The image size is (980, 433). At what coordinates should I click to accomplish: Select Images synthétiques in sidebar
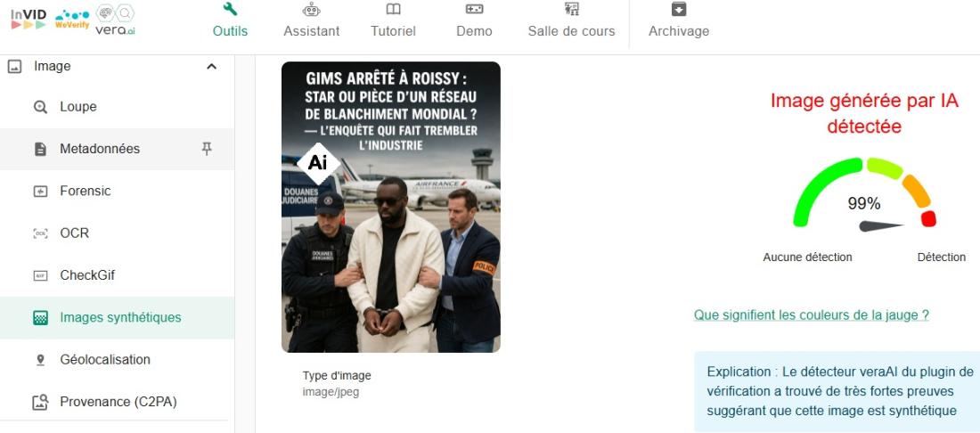pos(118,317)
